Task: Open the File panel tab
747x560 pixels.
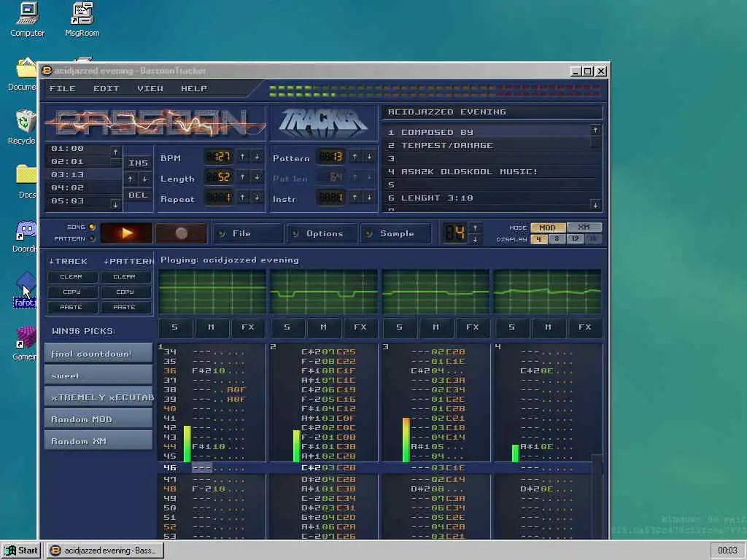Action: (x=248, y=233)
